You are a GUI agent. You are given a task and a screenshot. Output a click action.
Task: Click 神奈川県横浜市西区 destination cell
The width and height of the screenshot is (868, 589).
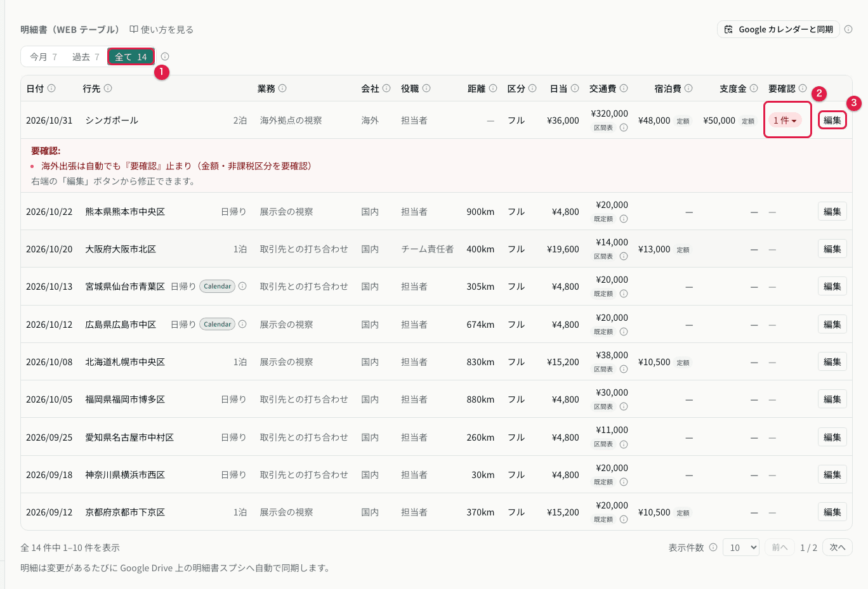coord(125,475)
